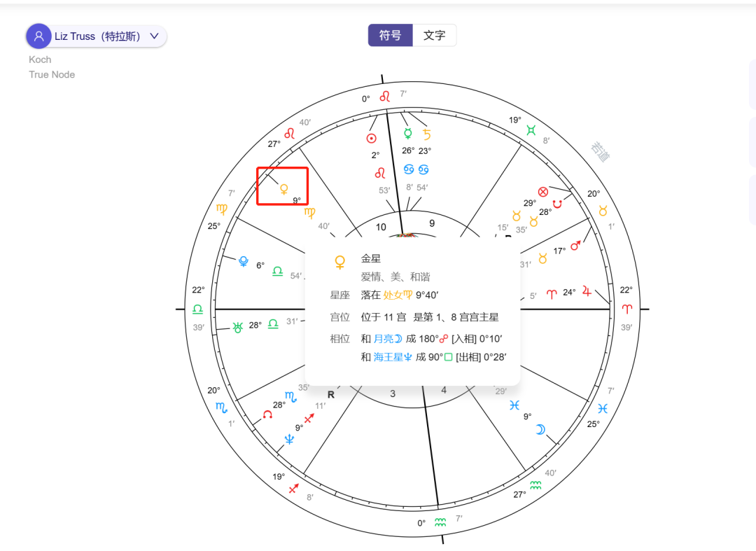Select the 符号 tab
The height and width of the screenshot is (551, 756).
390,35
